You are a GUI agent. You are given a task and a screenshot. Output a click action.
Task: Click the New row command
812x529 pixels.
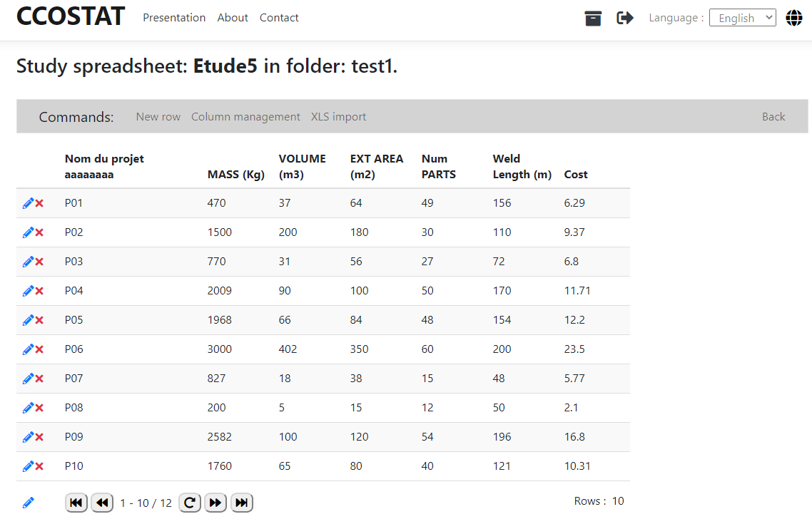(158, 117)
